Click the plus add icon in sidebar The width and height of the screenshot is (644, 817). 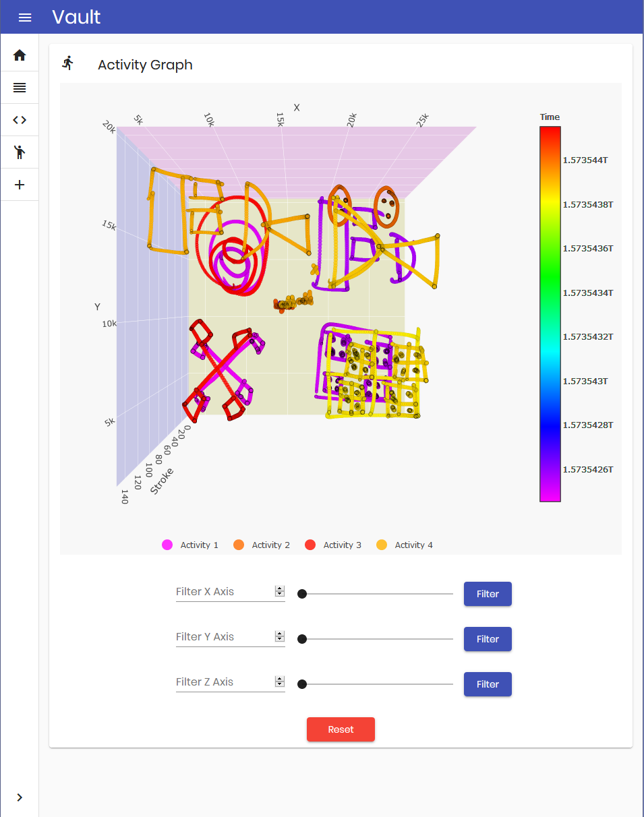click(x=20, y=185)
